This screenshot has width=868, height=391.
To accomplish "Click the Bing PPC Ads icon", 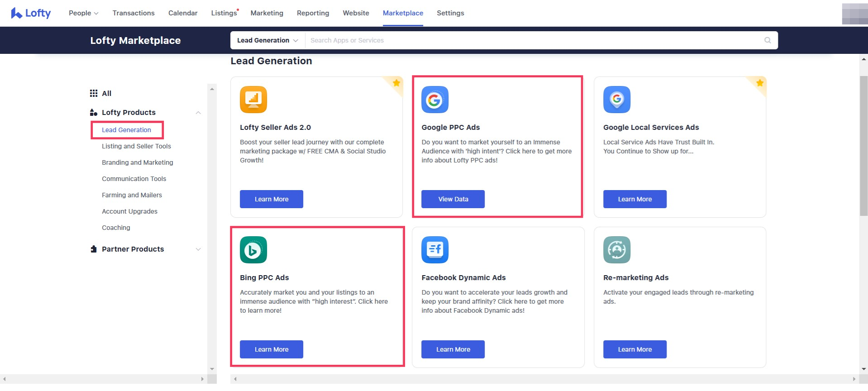I will 253,250.
